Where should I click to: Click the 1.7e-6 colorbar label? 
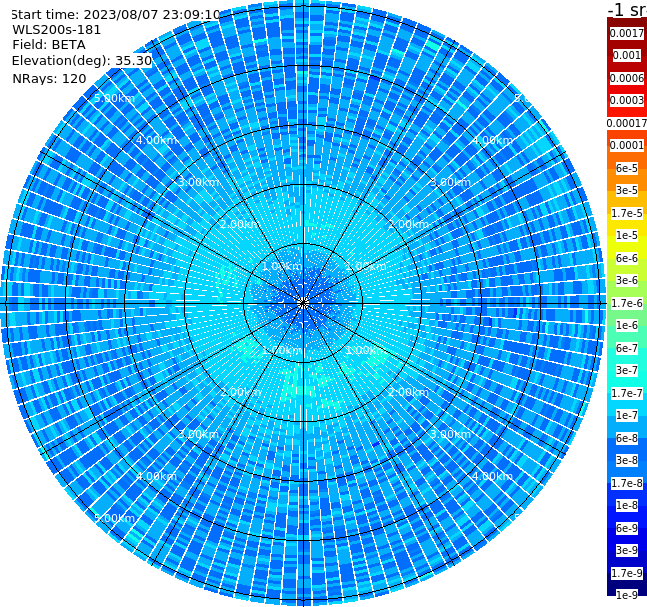pos(626,303)
